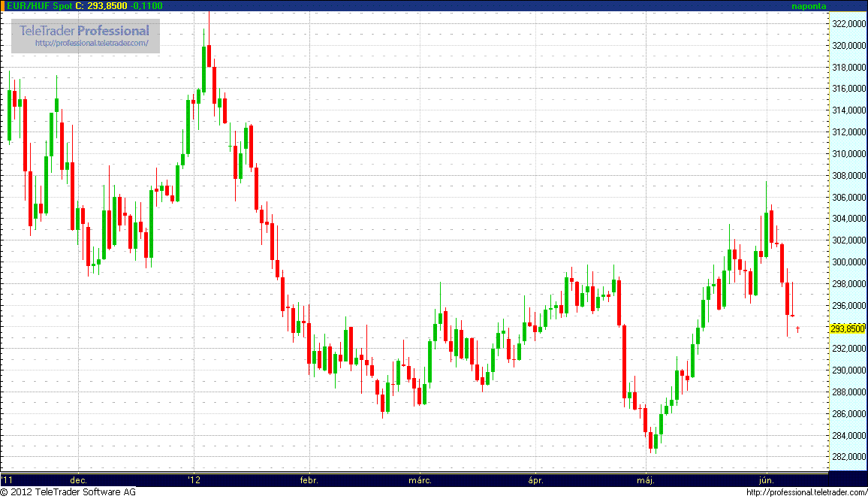Click the 292,0000 price axis label
Screen dimensions: 868x499
coord(848,349)
